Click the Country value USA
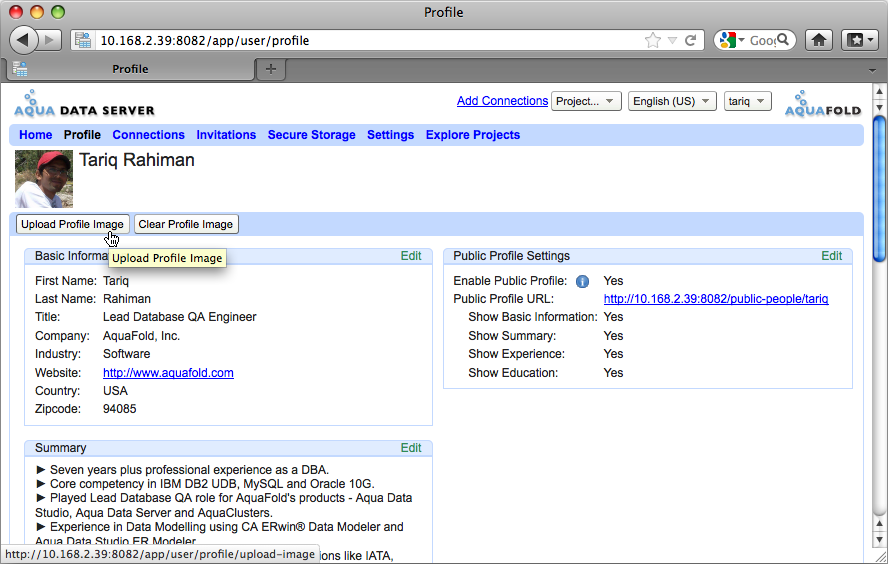 115,391
